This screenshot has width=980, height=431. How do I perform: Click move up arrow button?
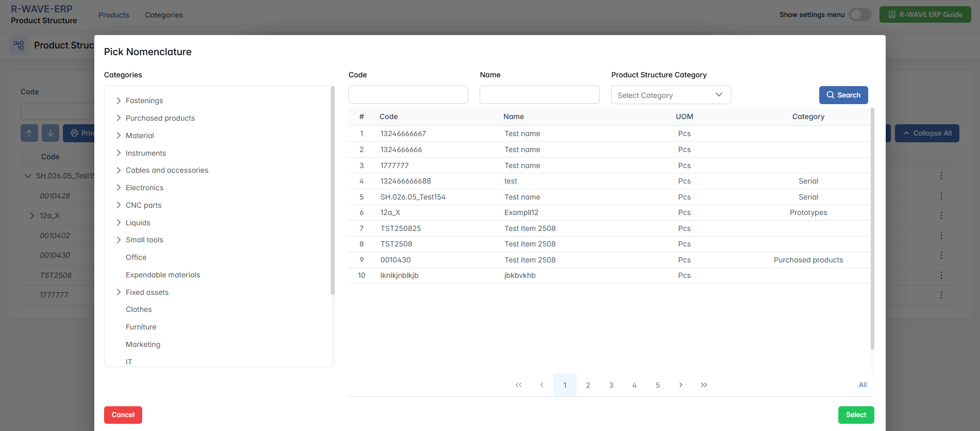(29, 133)
